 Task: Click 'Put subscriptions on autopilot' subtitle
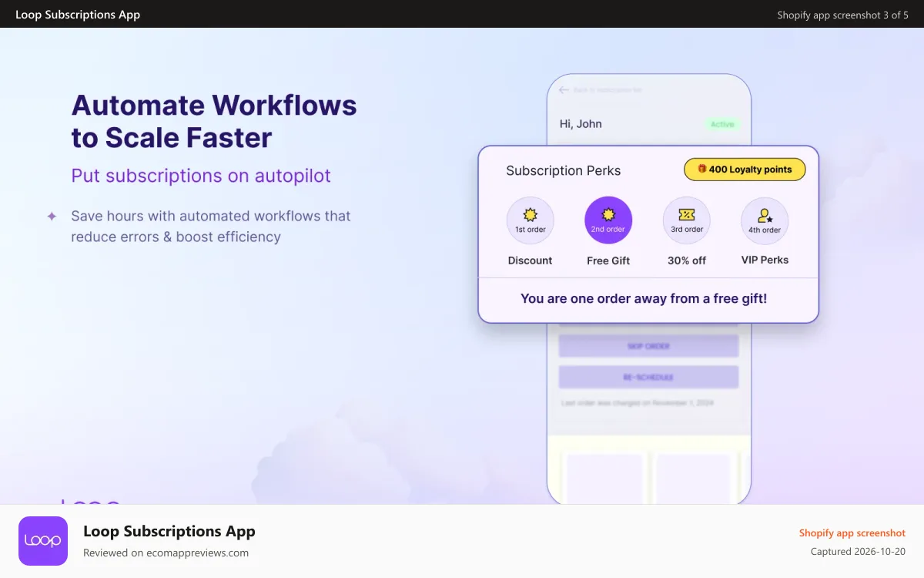201,176
